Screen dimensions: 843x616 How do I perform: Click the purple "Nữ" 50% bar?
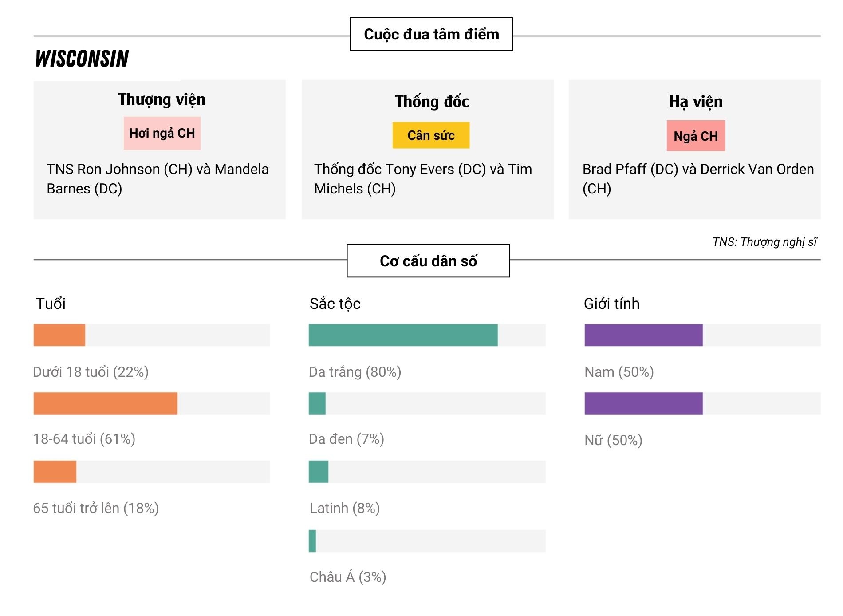point(643,403)
